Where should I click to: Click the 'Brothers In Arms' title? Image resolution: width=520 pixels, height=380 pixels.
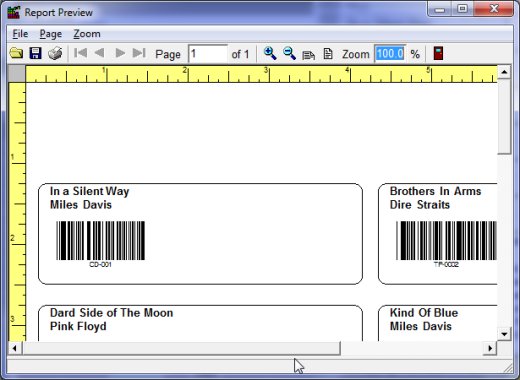pyautogui.click(x=435, y=191)
